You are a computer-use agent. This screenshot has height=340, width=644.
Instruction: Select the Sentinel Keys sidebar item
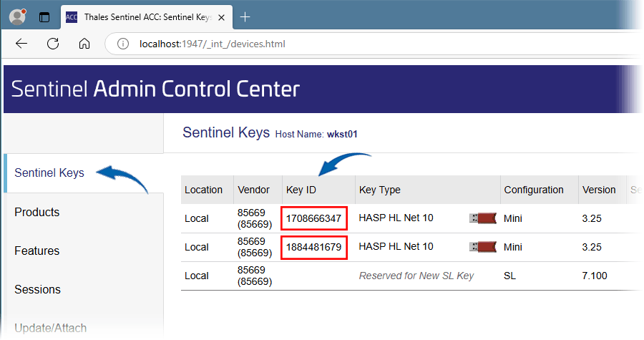(x=49, y=173)
